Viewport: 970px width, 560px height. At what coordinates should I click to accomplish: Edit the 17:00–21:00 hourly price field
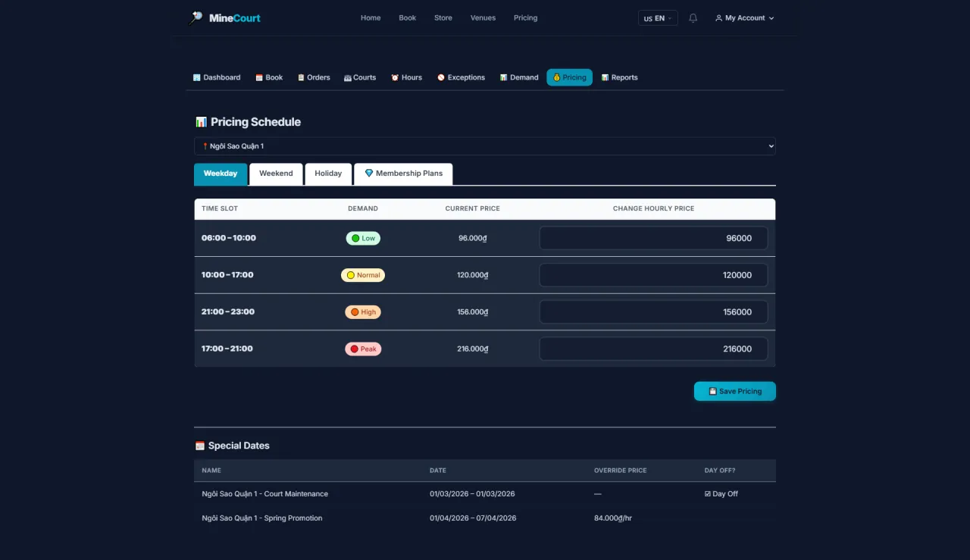pos(653,349)
